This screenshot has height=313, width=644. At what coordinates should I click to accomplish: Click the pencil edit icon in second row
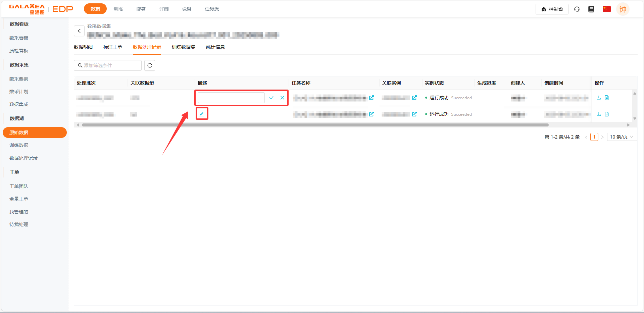(x=202, y=114)
